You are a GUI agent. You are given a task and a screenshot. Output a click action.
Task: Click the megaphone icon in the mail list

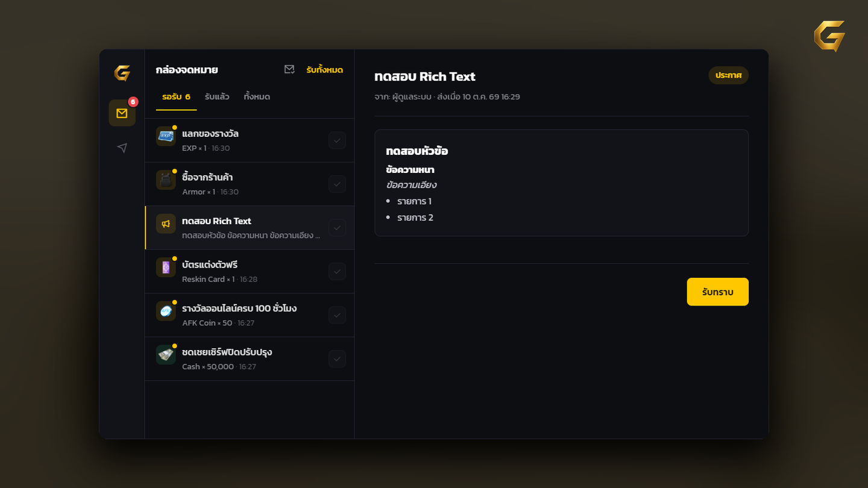point(166,224)
